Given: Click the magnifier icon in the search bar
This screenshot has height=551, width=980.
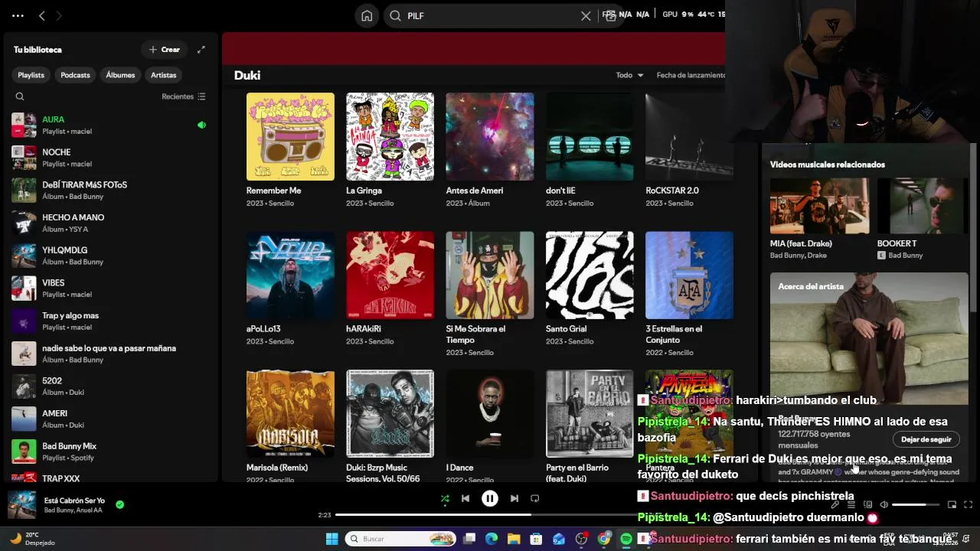Looking at the screenshot, I should (395, 15).
